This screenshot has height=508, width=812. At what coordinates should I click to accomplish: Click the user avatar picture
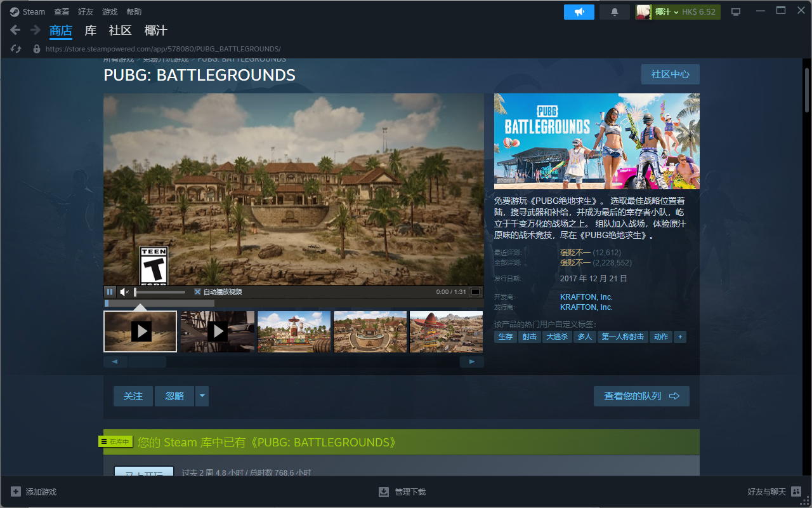(x=643, y=12)
